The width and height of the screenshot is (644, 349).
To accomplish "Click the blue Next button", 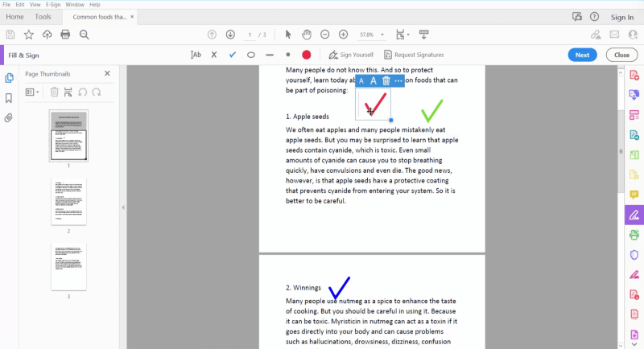I will tap(582, 55).
